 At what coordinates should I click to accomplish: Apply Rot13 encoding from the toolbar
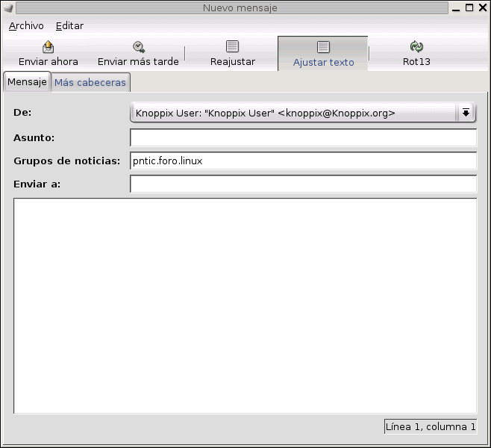click(x=416, y=47)
